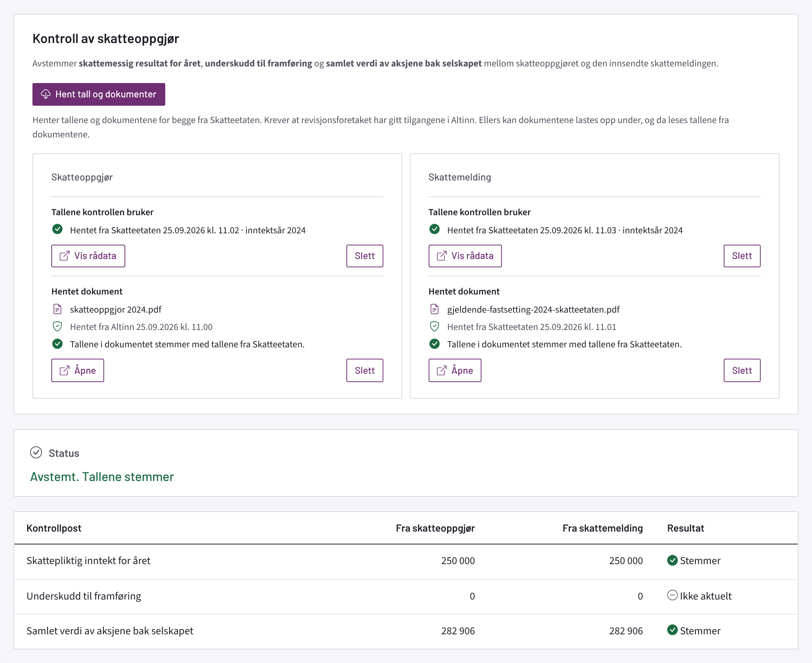Viewport: 812px width, 663px height.
Task: Click the Kontrollpost column header
Action: [54, 528]
